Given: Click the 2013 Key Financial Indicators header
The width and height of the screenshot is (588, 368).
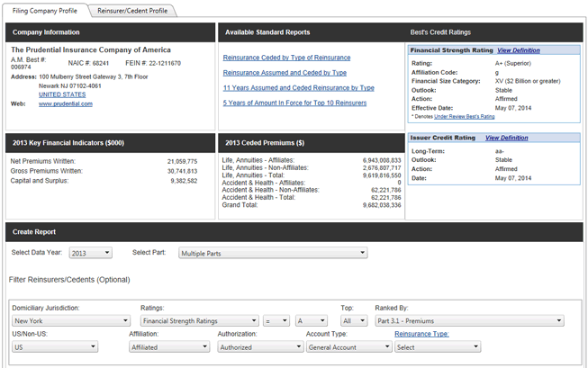Looking at the screenshot, I should 68,143.
